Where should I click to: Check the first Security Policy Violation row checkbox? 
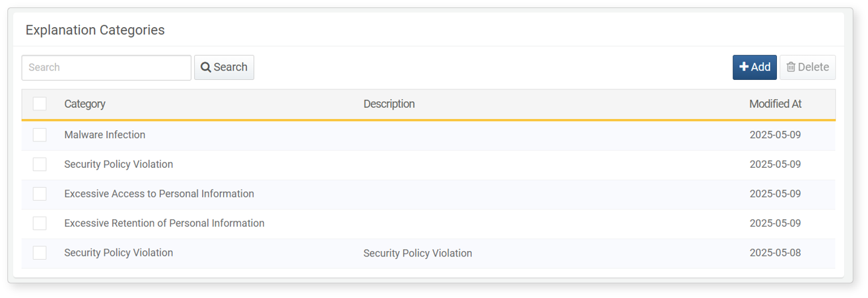pyautogui.click(x=40, y=164)
